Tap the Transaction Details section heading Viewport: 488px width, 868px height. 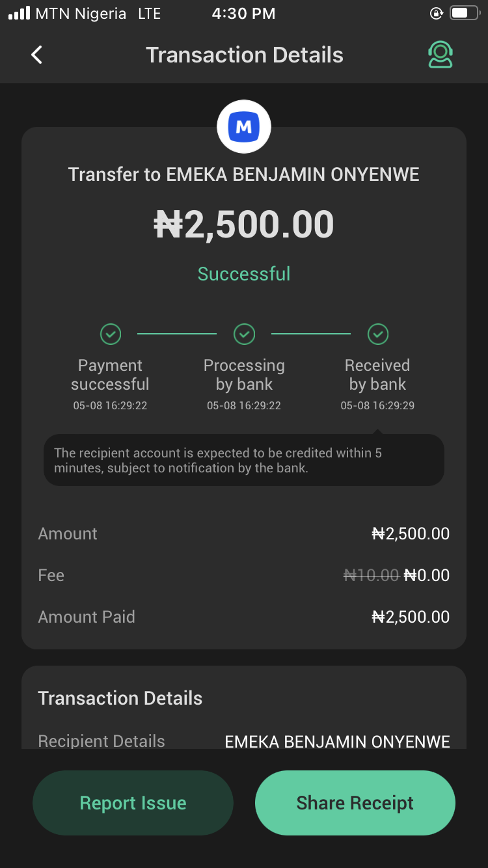tap(120, 698)
